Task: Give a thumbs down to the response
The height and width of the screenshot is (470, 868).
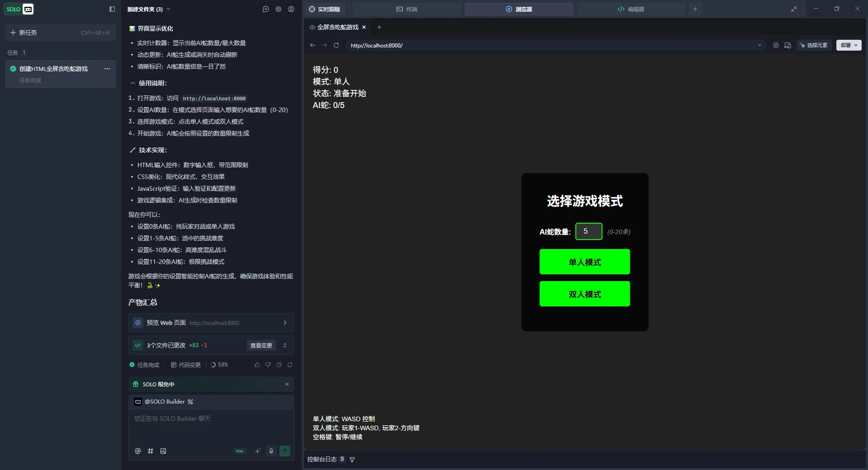Action: [x=268, y=365]
